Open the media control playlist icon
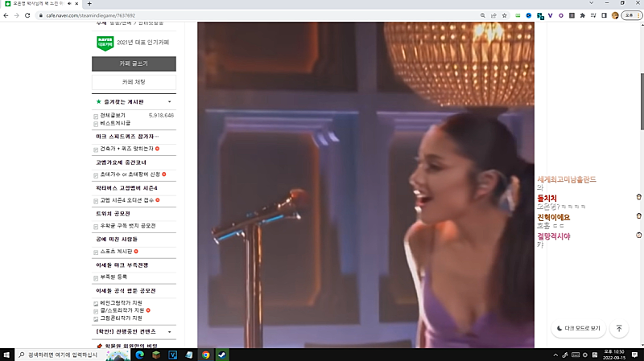The image size is (644, 361). coord(593,15)
